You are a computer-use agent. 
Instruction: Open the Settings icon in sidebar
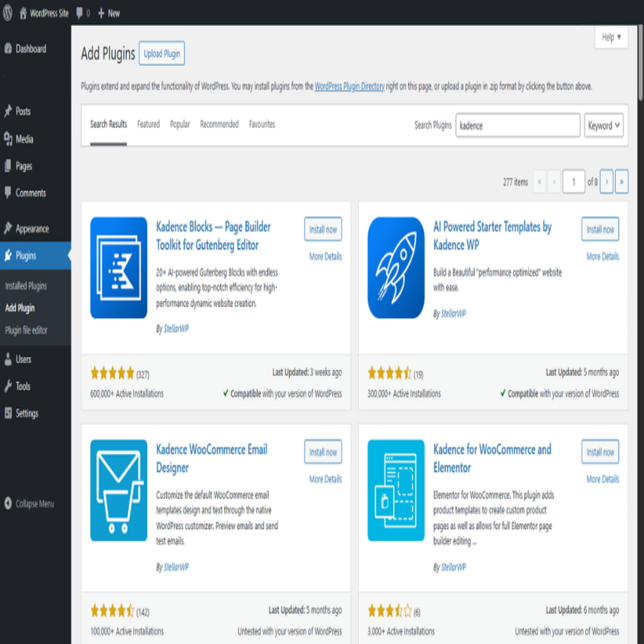[8, 413]
